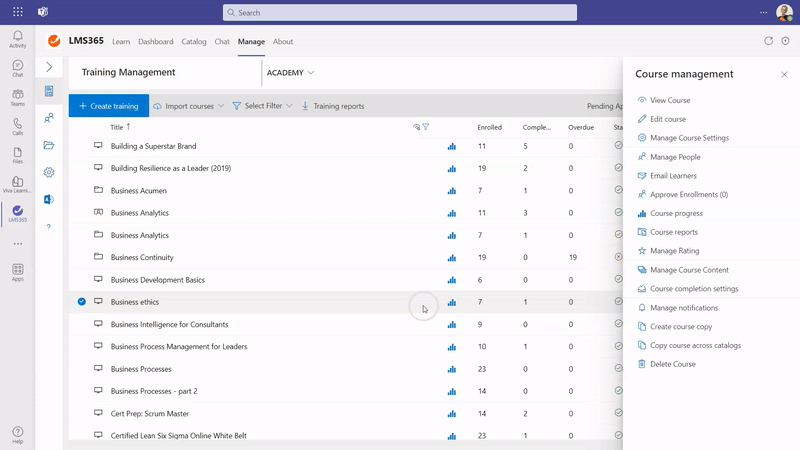The width and height of the screenshot is (800, 450).
Task: Open progress chart for Business ethics
Action: tap(452, 302)
